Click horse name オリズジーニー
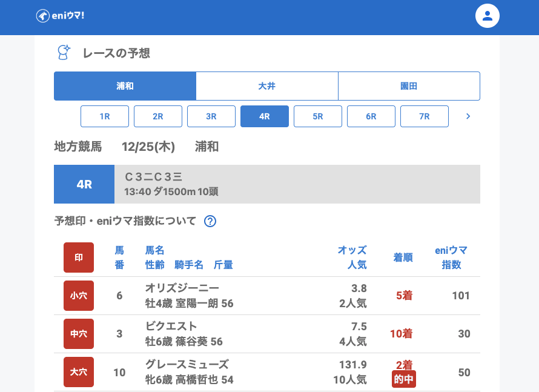 [x=182, y=288]
